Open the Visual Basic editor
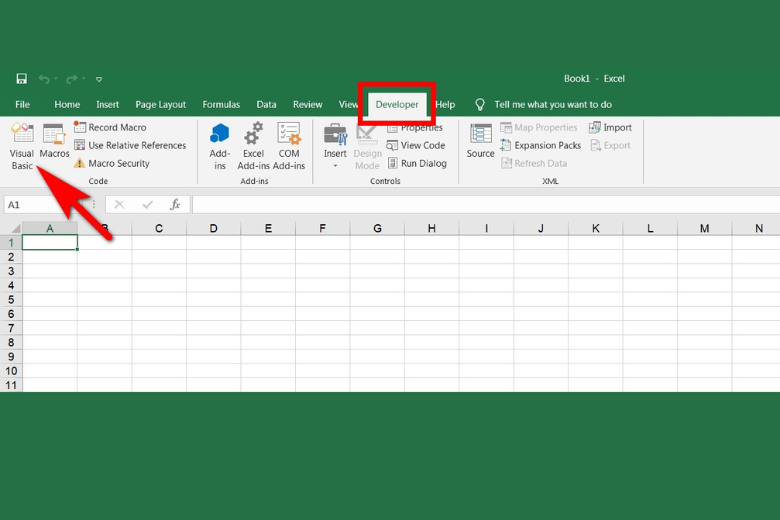The image size is (780, 520). pos(22,146)
